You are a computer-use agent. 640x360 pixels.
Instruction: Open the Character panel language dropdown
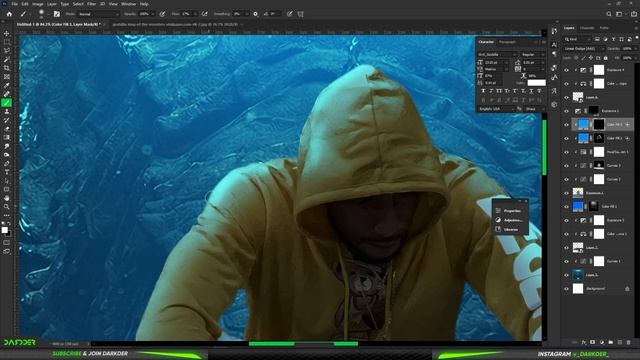[497, 109]
